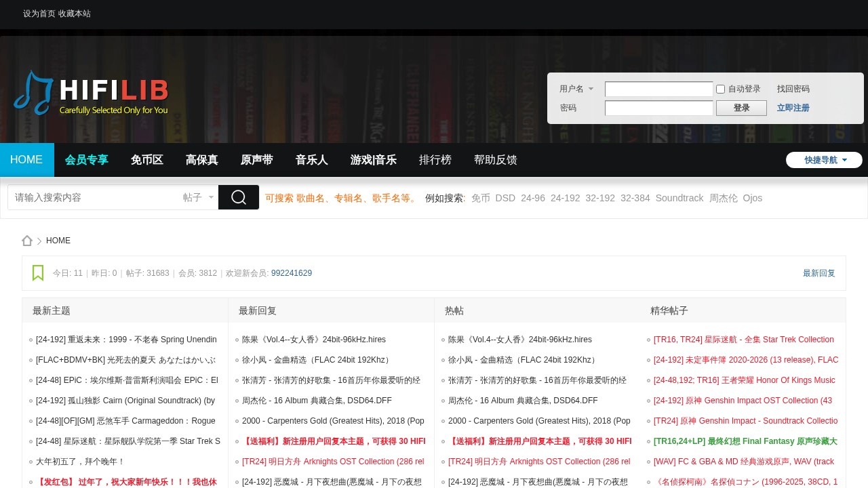This screenshot has height=488, width=868.
Task: Click the green bookmark icon beside statistics
Action: tap(38, 273)
